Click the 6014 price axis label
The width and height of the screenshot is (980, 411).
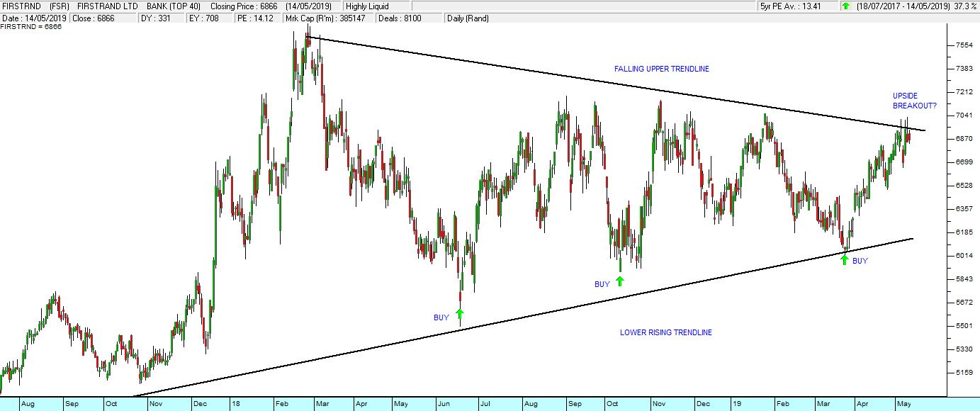click(x=964, y=256)
